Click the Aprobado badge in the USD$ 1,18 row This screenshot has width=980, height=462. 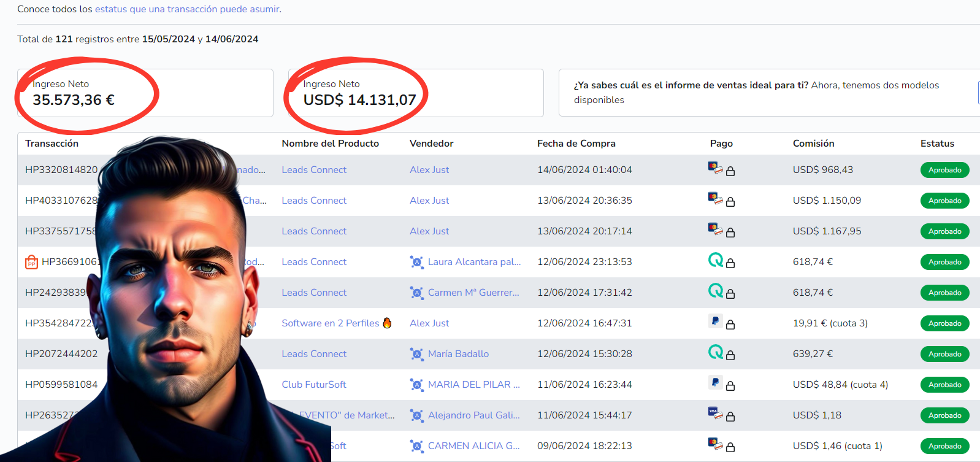(x=944, y=415)
